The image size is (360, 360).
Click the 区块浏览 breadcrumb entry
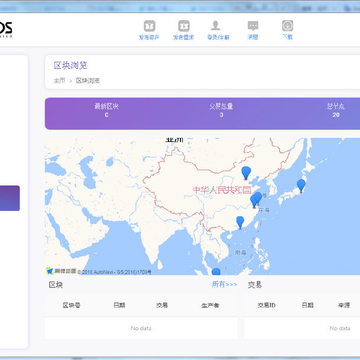[88, 81]
